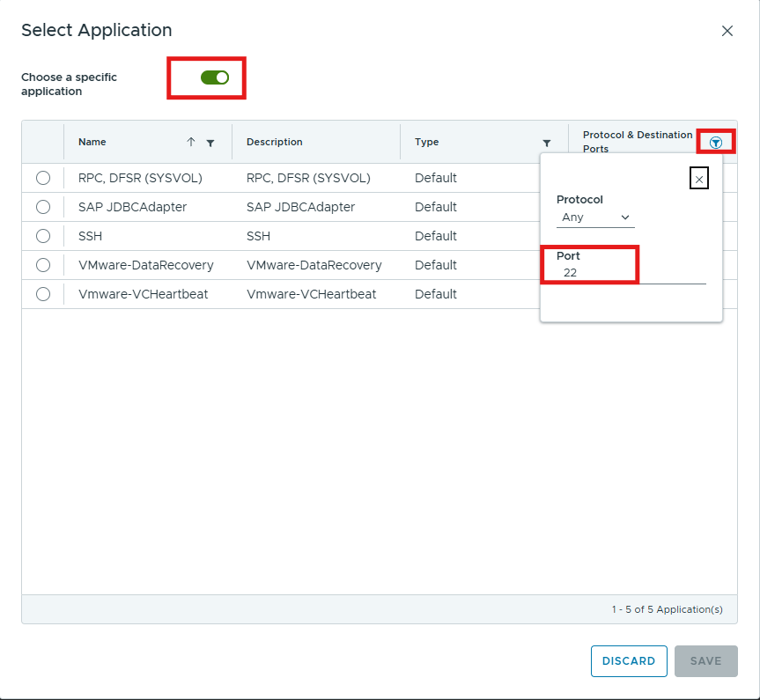
Task: Select the SSH application radio button
Action: coord(43,236)
